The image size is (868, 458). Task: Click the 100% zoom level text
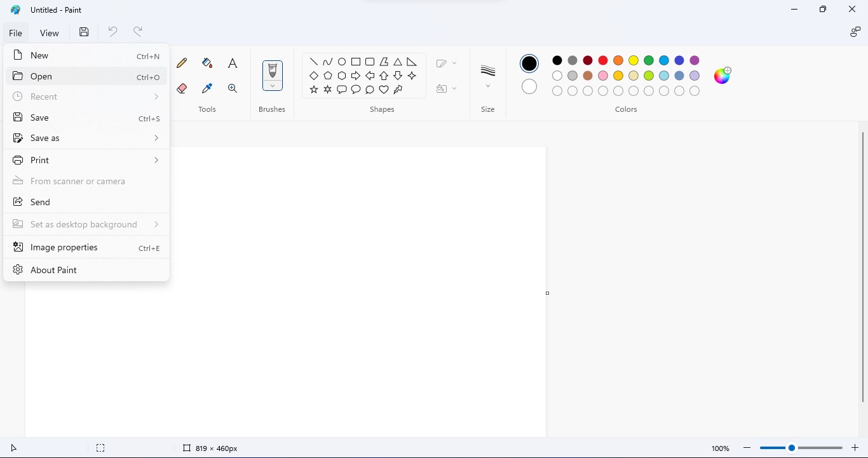pos(720,448)
